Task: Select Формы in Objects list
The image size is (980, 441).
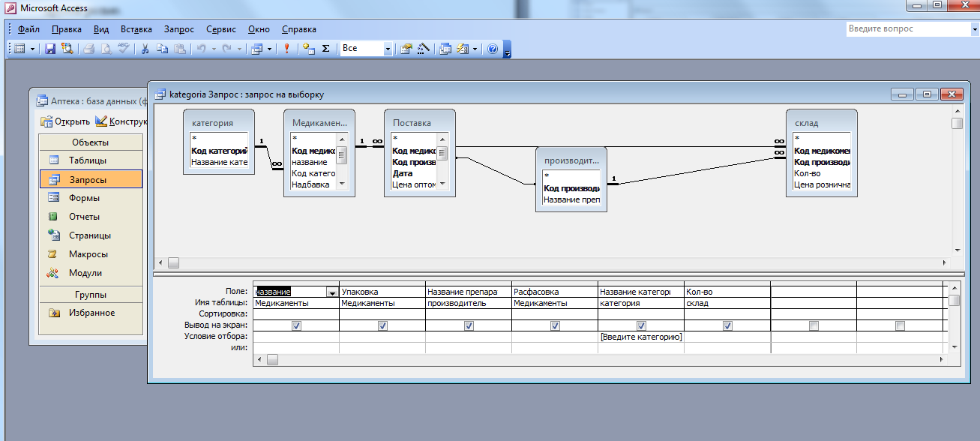Action: 91,198
